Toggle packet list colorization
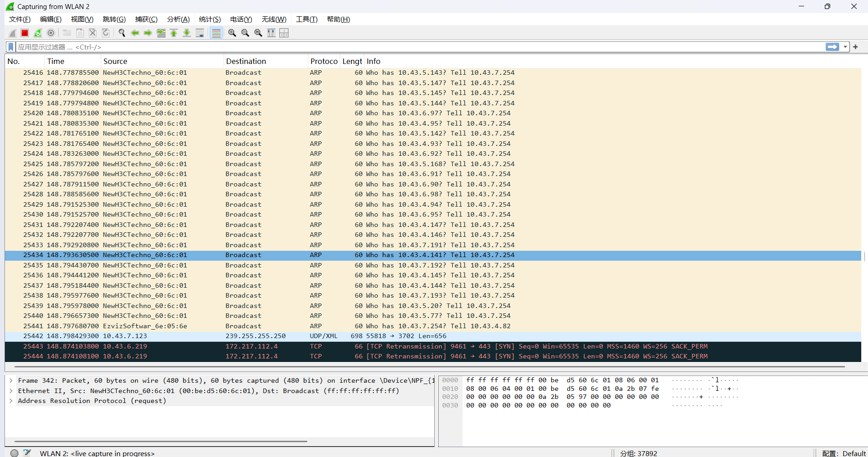 (216, 33)
